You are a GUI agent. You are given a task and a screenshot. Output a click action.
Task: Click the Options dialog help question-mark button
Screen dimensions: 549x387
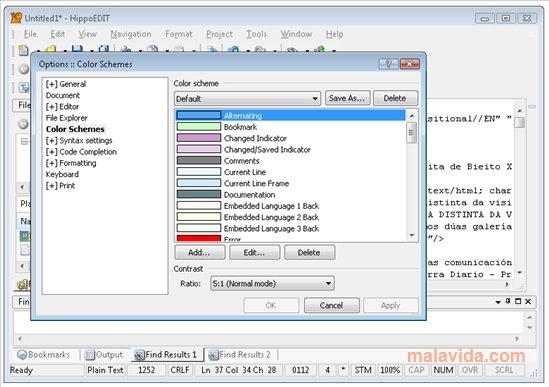click(388, 64)
